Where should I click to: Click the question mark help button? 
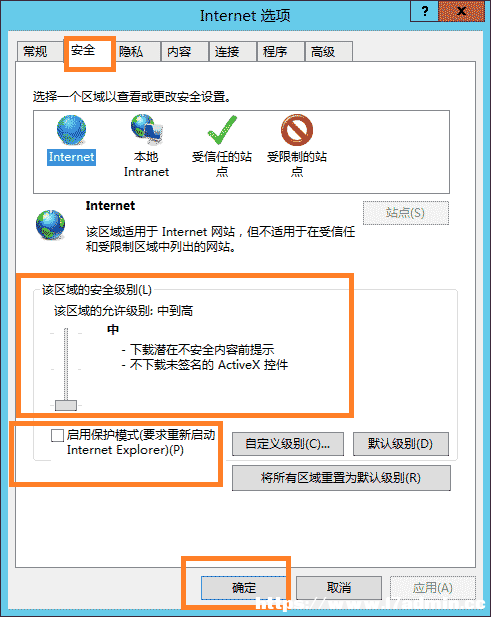(424, 11)
